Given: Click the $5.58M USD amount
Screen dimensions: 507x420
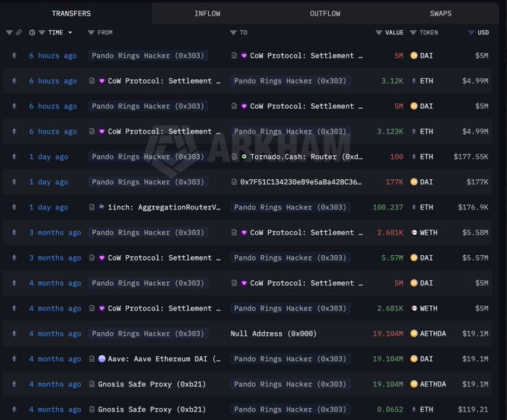Looking at the screenshot, I should (x=475, y=233).
